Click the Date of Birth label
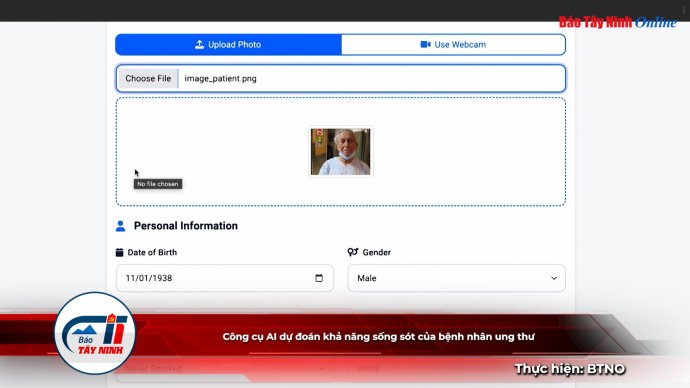This screenshot has width=690, height=388. click(x=152, y=253)
